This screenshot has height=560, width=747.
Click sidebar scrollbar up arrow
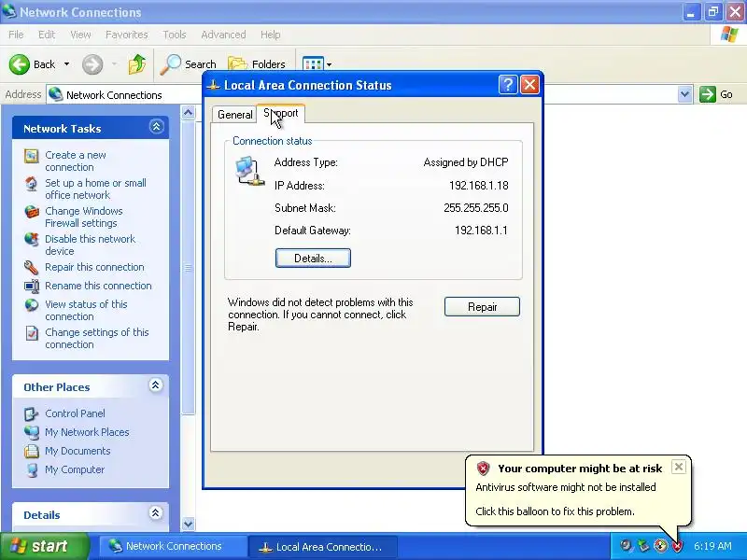[189, 113]
